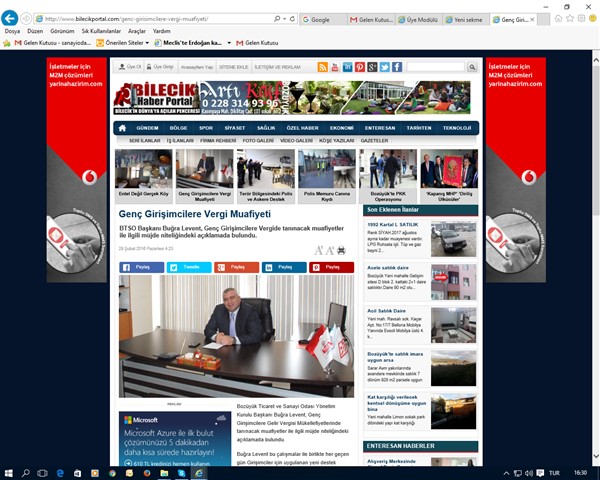Open the Yardım menu

pos(161,31)
